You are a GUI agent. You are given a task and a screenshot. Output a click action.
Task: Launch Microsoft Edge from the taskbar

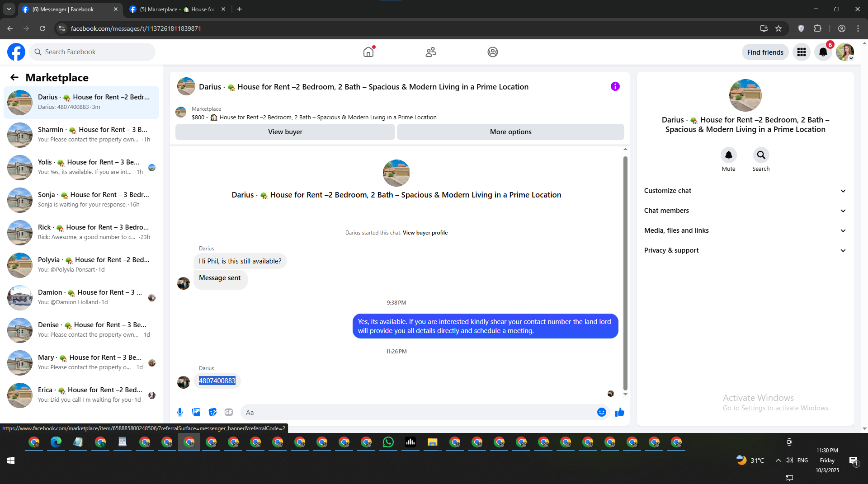point(56,442)
